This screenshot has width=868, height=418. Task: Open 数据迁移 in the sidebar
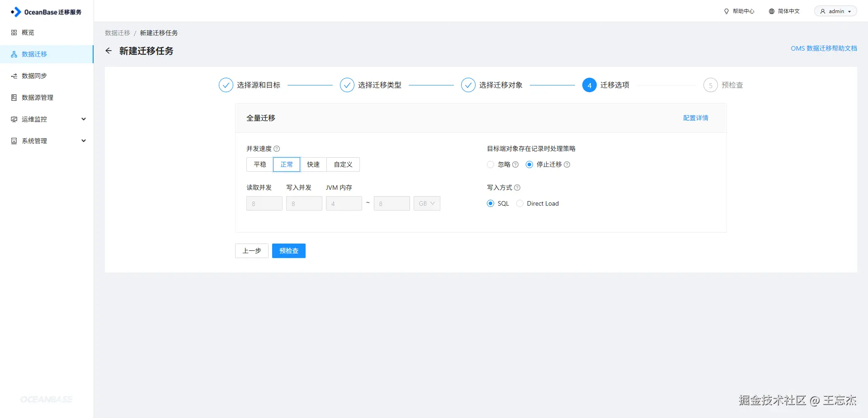(47, 54)
